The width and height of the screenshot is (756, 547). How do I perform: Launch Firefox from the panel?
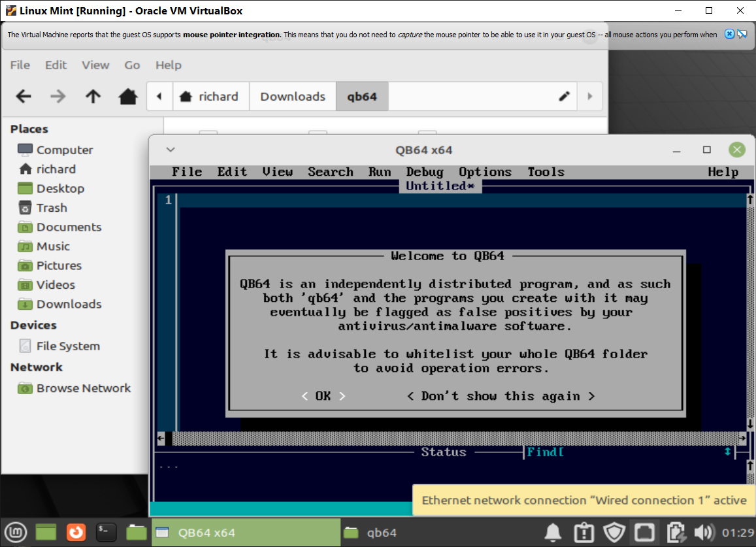[x=76, y=533]
